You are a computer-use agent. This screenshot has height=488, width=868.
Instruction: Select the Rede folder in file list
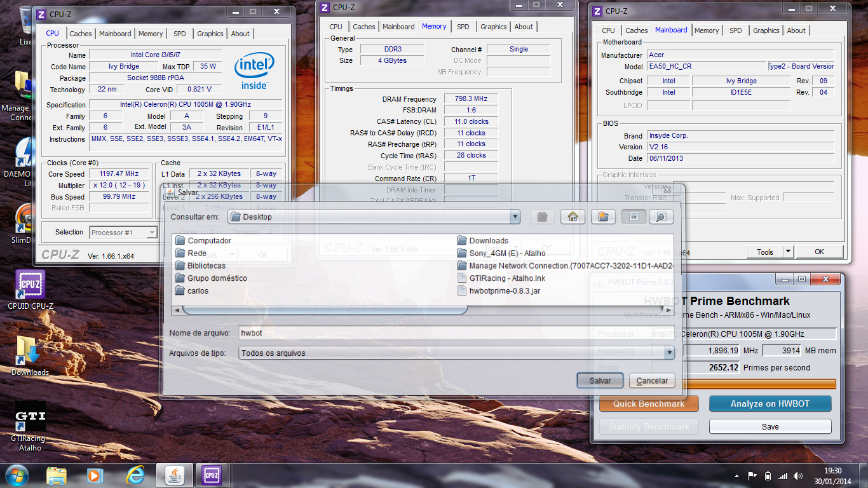pyautogui.click(x=191, y=253)
